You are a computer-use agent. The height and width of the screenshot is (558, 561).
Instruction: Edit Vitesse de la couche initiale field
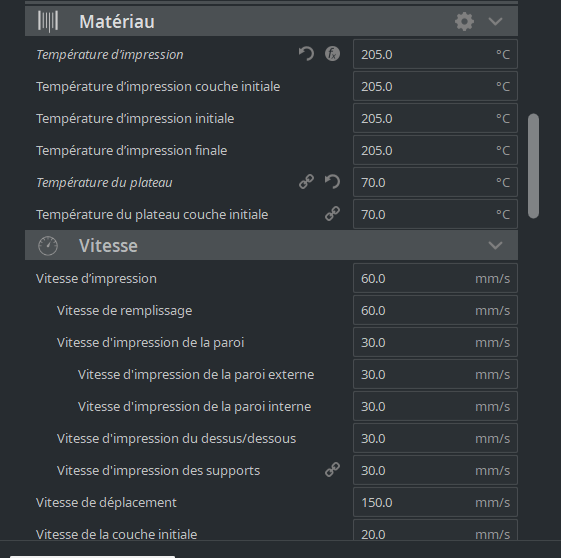click(x=435, y=530)
